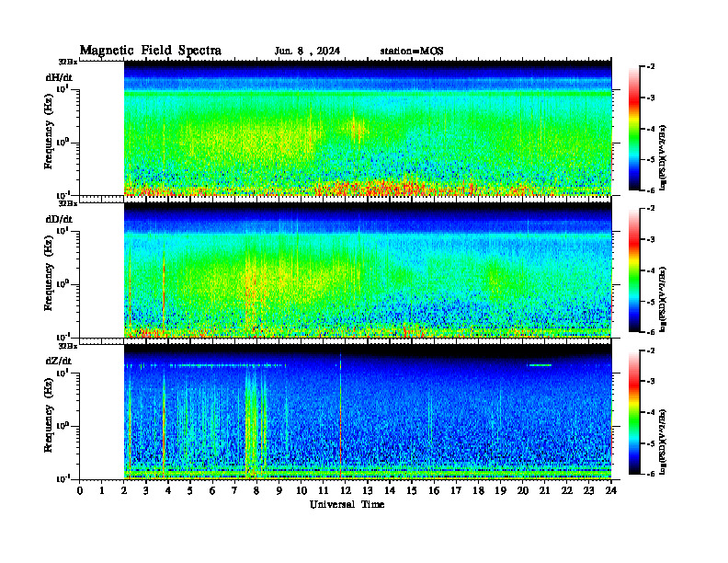The height and width of the screenshot is (563, 728).
Task: Click the 10^0 frequency tick of the dH/dt panel
Action: click(63, 142)
